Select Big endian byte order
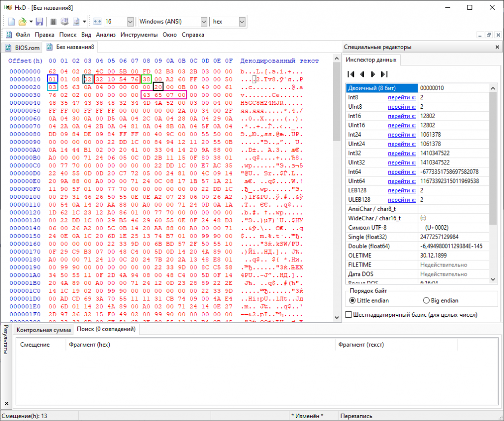 tap(426, 300)
